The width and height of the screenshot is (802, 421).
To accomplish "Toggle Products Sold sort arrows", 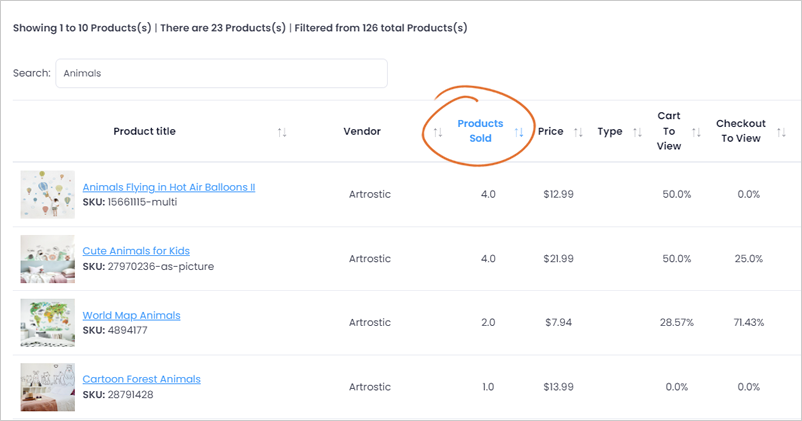I will (x=519, y=132).
